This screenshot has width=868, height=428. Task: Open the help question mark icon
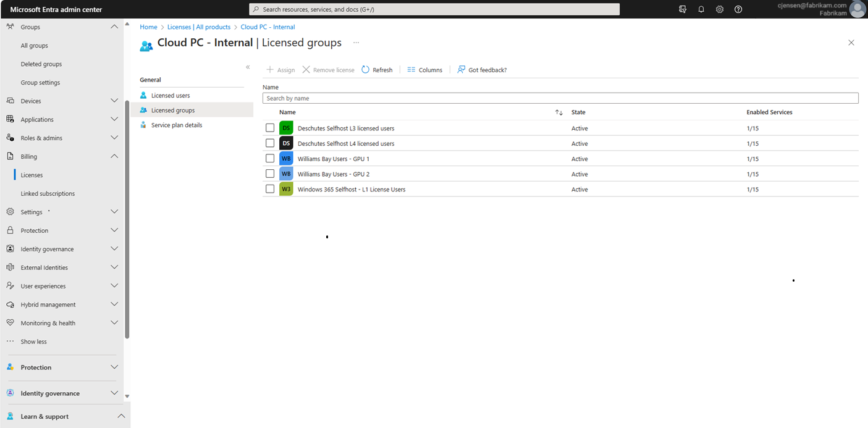737,9
